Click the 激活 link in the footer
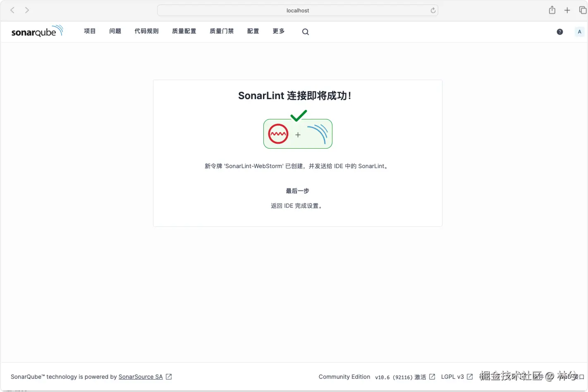Viewport: 588px width, 392px height. [420, 377]
